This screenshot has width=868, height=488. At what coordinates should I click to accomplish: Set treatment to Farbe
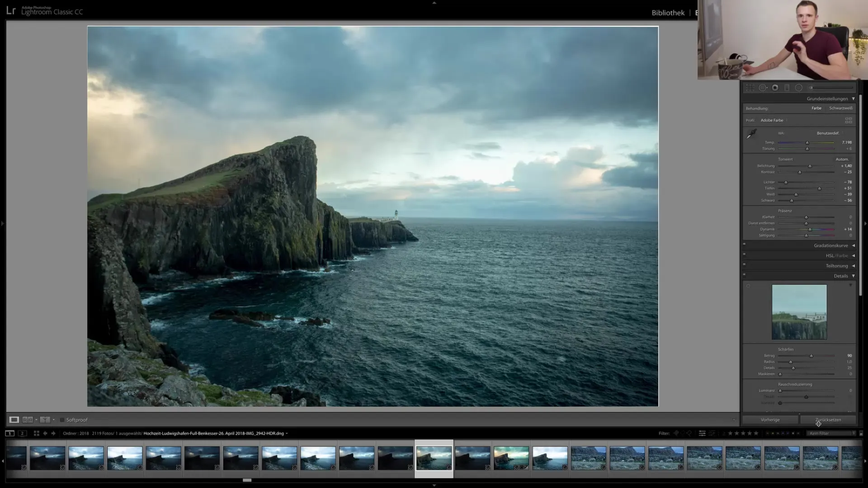click(816, 108)
